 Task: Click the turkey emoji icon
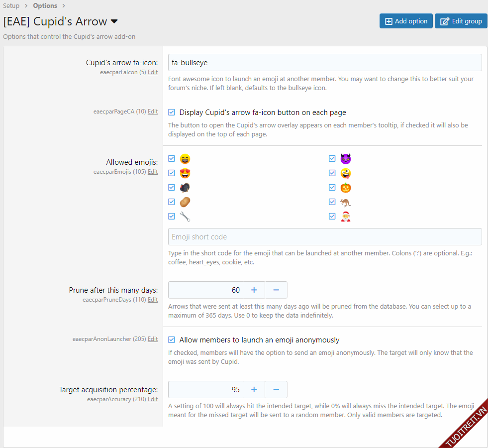click(x=185, y=188)
